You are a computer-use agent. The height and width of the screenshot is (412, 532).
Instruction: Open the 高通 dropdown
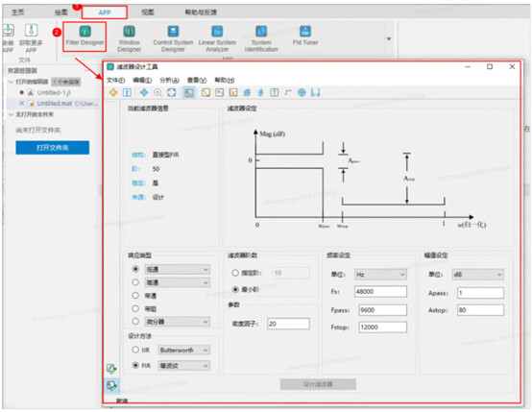[177, 282]
